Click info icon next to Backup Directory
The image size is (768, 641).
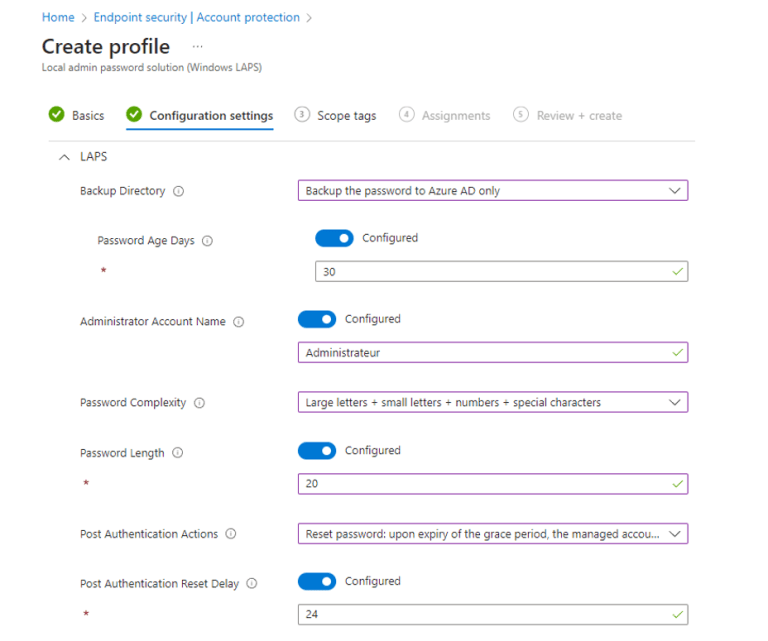click(179, 191)
